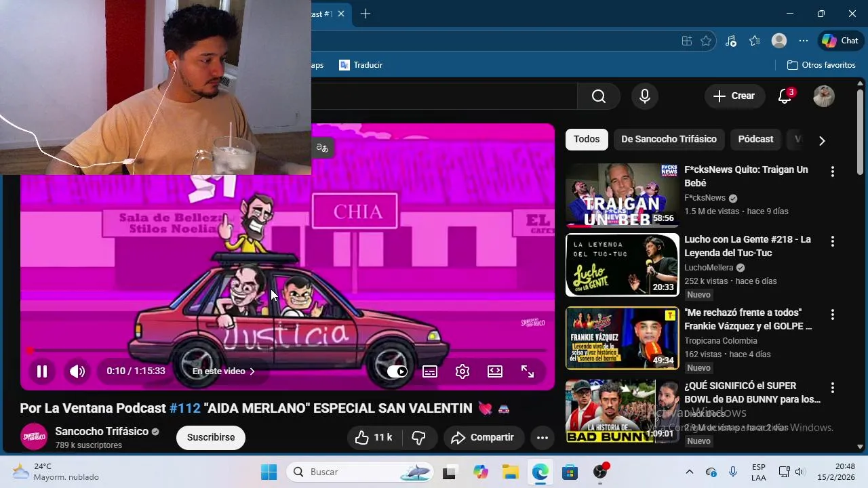Viewport: 868px width, 488px height.
Task: Open the browser extensions or apps icon in address bar
Action: point(687,41)
